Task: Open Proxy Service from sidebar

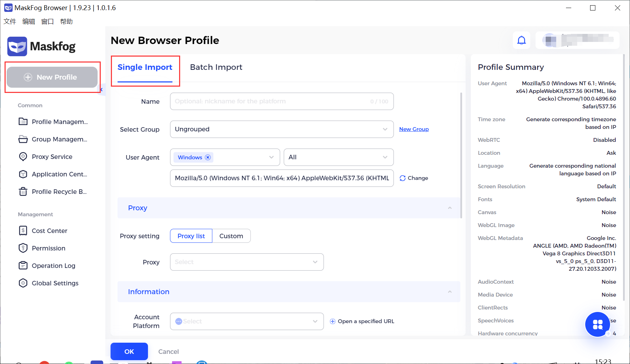Action: click(52, 156)
